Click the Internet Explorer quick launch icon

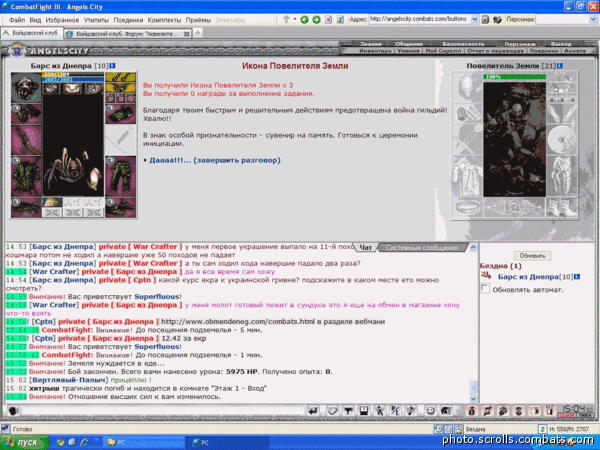[84, 443]
